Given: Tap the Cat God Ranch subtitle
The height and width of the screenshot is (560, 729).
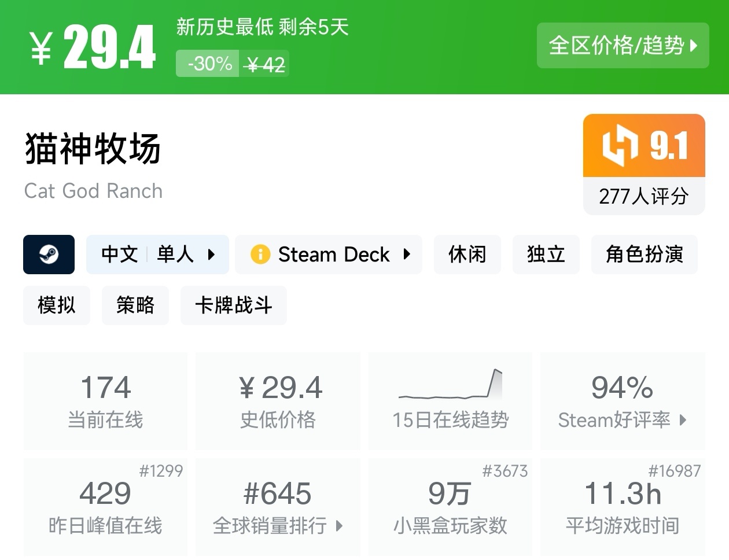Looking at the screenshot, I should point(94,191).
